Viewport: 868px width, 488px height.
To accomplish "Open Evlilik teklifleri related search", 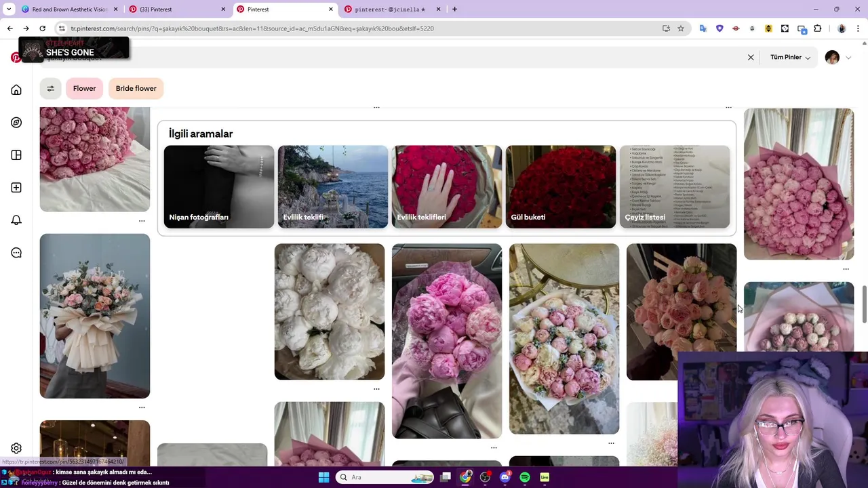I will point(447,187).
